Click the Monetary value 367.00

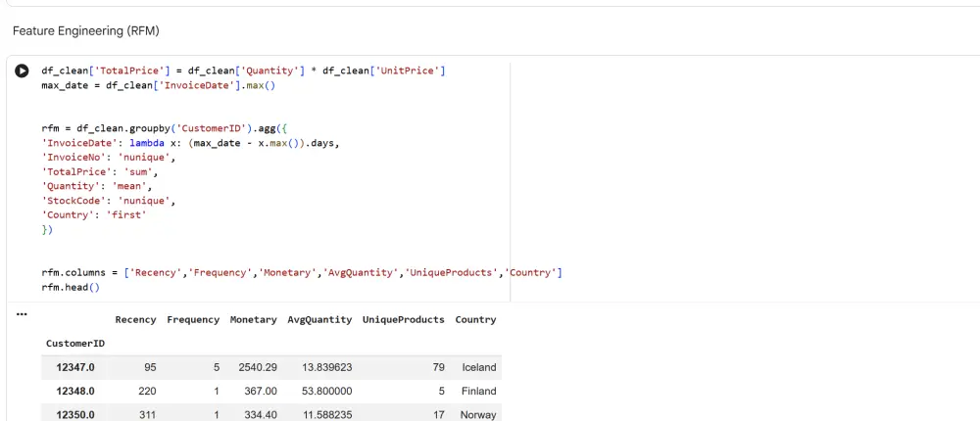[x=263, y=391]
